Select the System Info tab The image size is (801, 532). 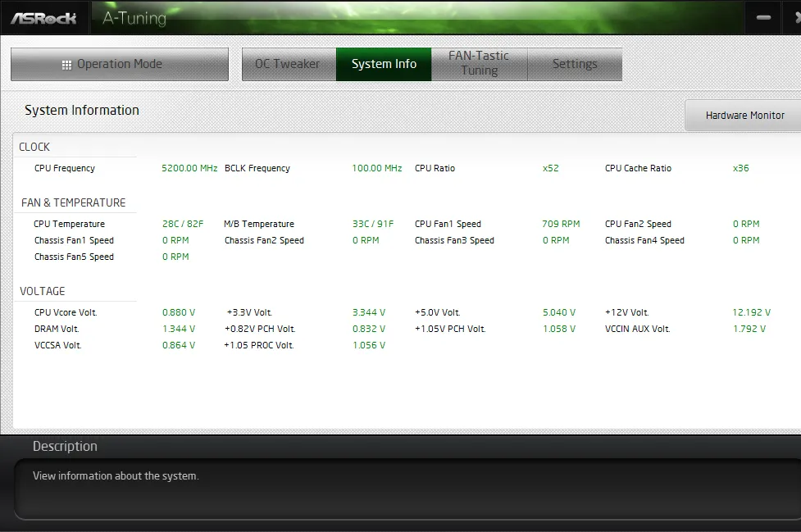pyautogui.click(x=384, y=64)
